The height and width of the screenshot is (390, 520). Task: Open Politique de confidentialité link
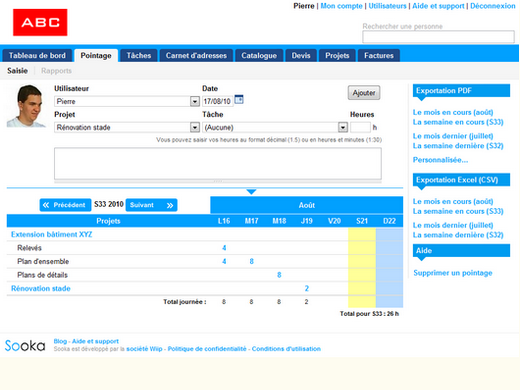coord(207,349)
